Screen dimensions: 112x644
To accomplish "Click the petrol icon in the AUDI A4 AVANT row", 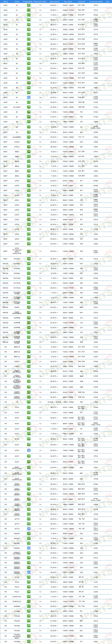I will [x=29, y=107].
